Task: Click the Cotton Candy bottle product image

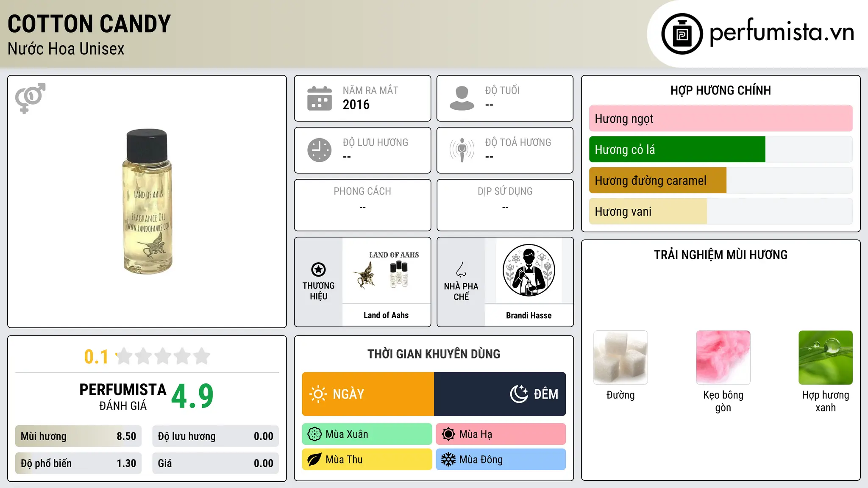Action: tap(147, 201)
